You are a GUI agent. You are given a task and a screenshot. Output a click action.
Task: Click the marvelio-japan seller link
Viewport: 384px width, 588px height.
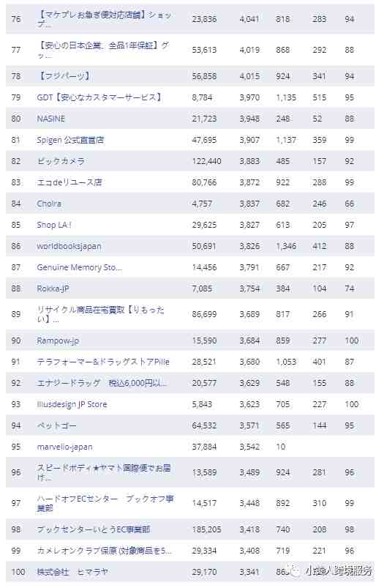(x=64, y=447)
